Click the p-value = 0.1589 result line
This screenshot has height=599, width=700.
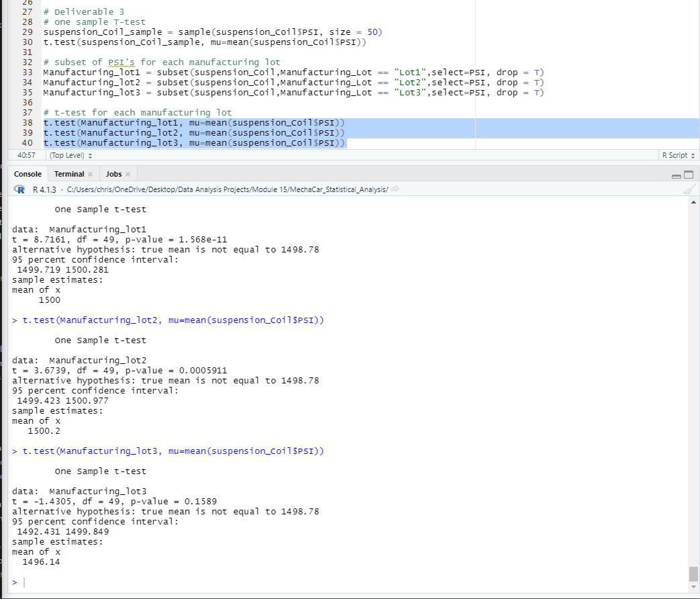pos(114,501)
